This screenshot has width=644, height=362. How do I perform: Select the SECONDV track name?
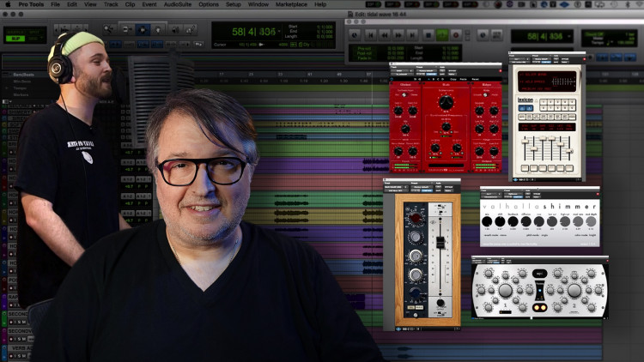[20, 331]
